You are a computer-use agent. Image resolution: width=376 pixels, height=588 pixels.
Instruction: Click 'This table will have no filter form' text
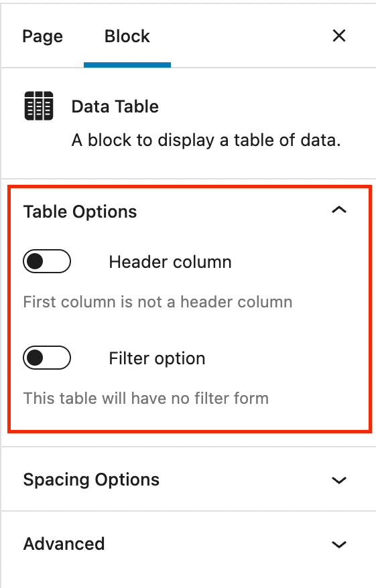click(x=146, y=398)
